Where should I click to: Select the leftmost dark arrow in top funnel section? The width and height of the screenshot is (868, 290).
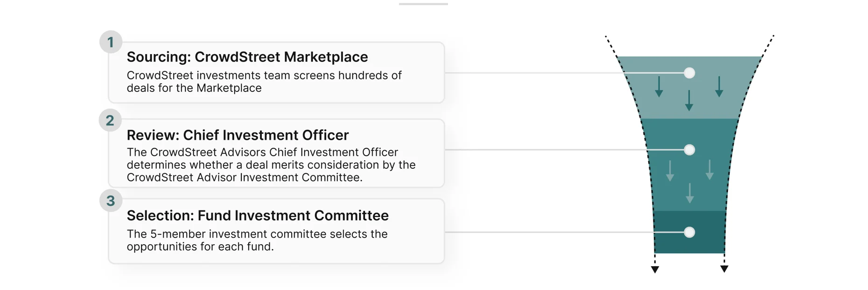(659, 87)
